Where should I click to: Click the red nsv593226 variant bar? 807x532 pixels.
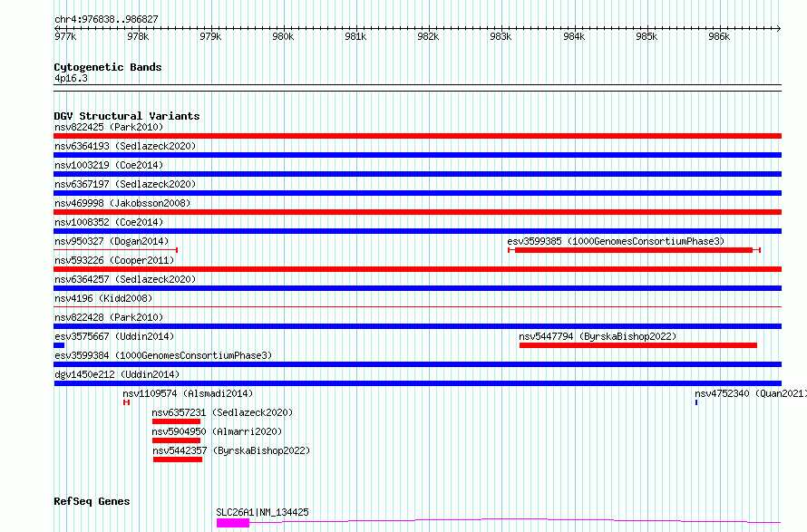point(417,269)
